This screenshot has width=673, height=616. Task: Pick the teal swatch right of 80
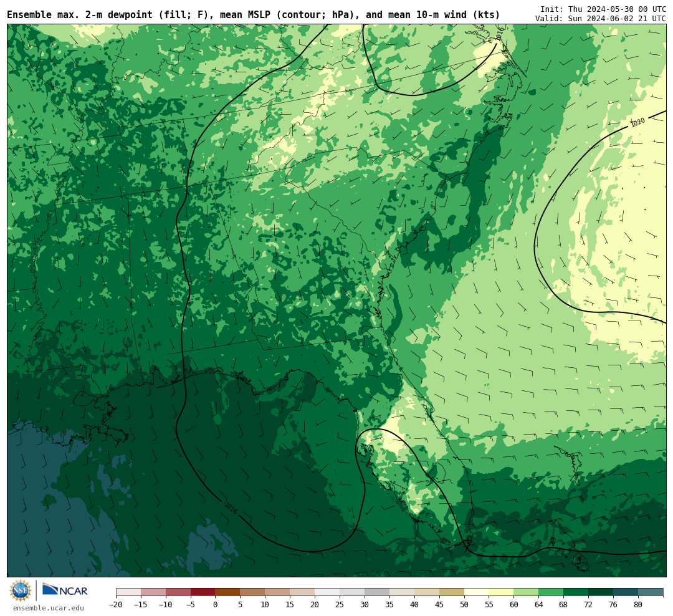[651, 592]
